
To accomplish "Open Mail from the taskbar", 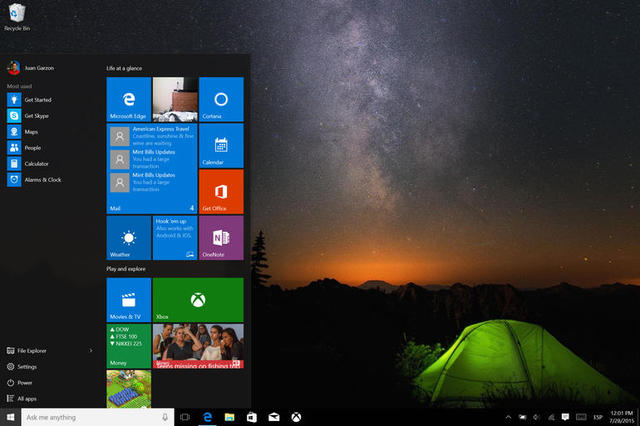I will pyautogui.click(x=274, y=417).
